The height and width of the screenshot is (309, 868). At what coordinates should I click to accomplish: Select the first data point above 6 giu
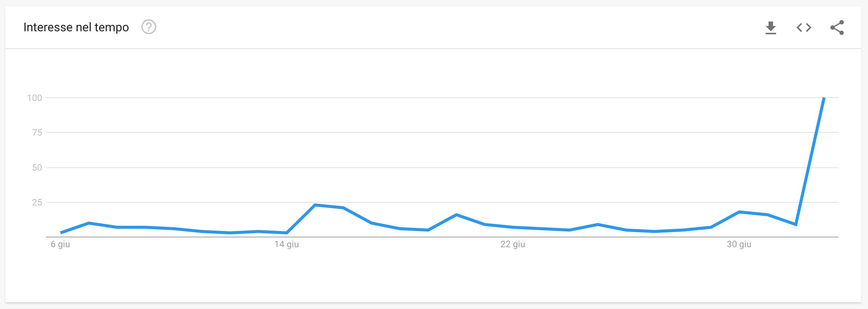(x=61, y=233)
